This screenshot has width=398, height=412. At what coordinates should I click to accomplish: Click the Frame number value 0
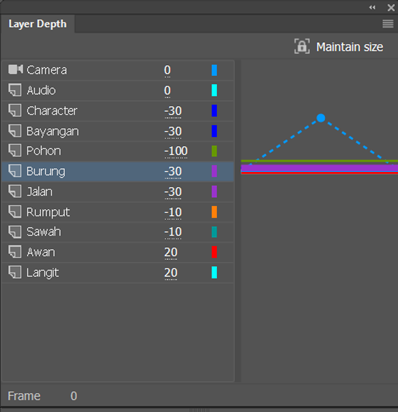74,396
